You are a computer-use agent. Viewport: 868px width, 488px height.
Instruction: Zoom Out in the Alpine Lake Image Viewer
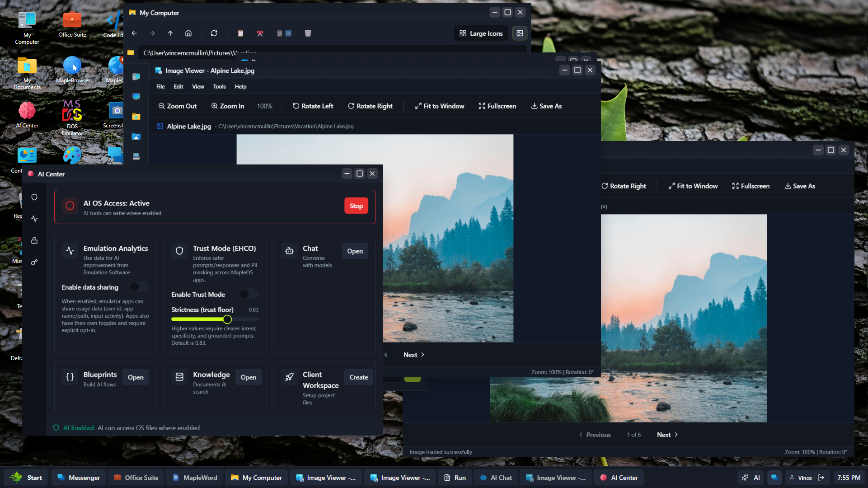coord(178,106)
